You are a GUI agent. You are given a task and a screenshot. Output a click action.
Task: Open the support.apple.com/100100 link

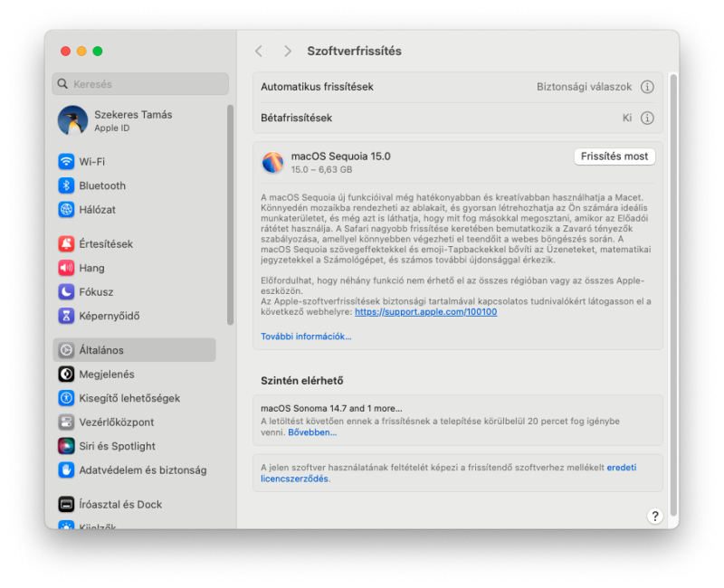click(x=425, y=312)
